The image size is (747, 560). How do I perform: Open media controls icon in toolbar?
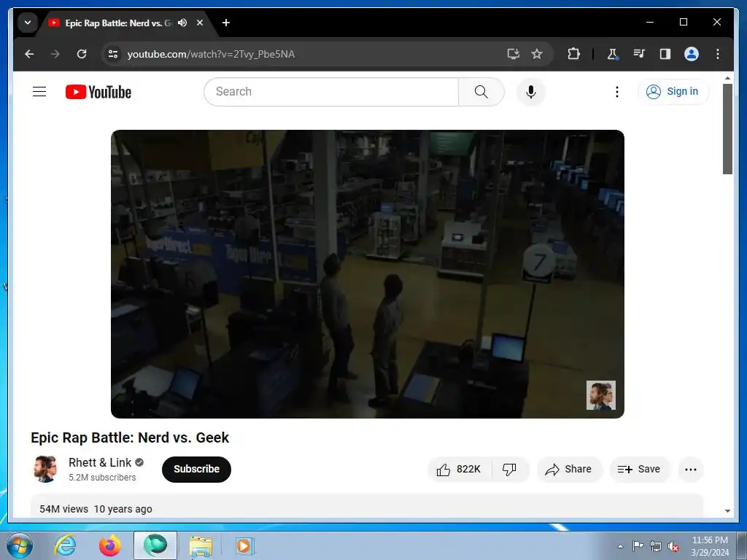639,54
